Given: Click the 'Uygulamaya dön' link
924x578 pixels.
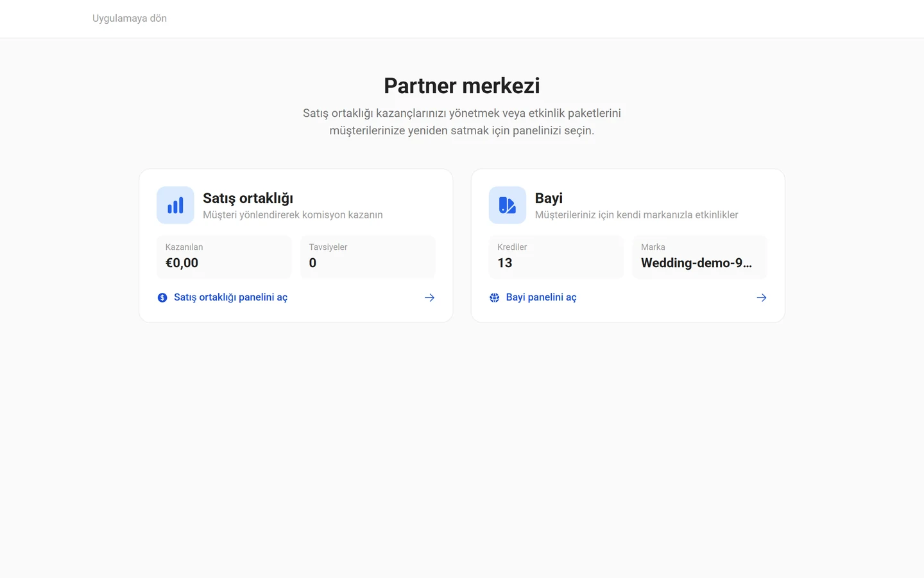Looking at the screenshot, I should 129,18.
